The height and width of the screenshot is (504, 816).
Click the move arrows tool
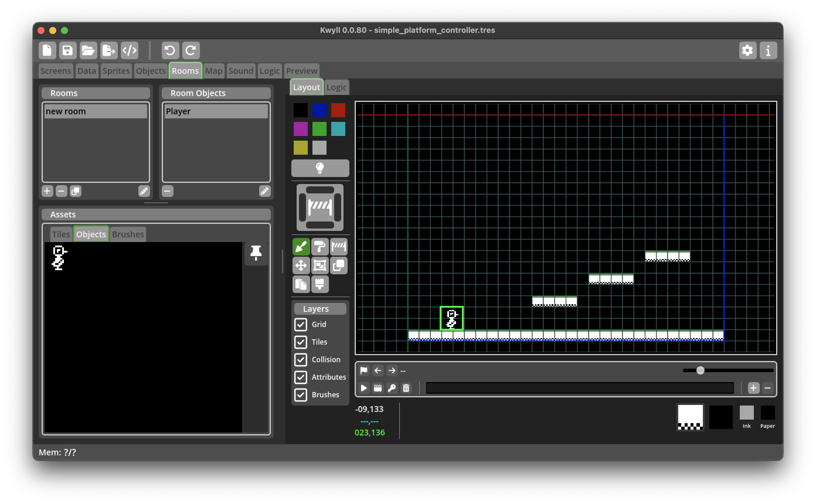[301, 266]
